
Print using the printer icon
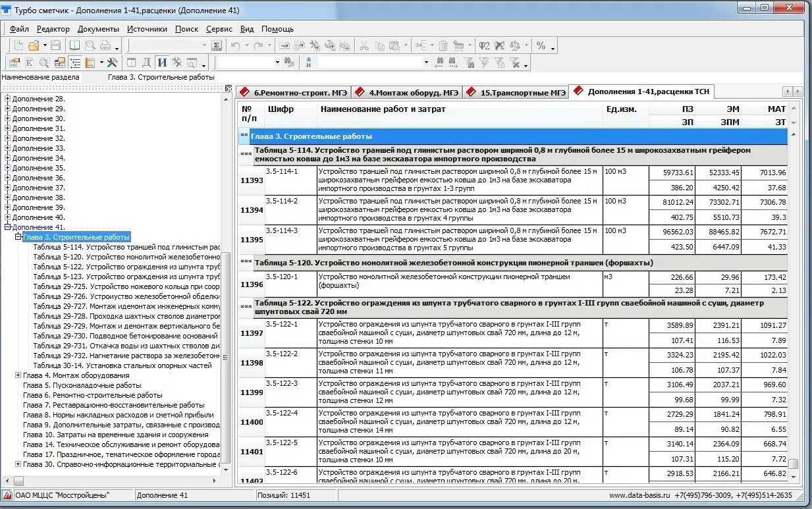105,45
